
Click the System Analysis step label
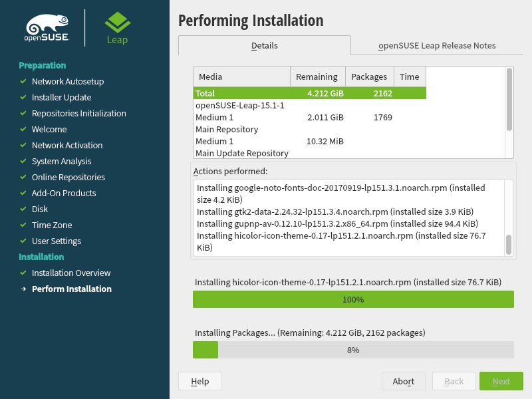[61, 161]
